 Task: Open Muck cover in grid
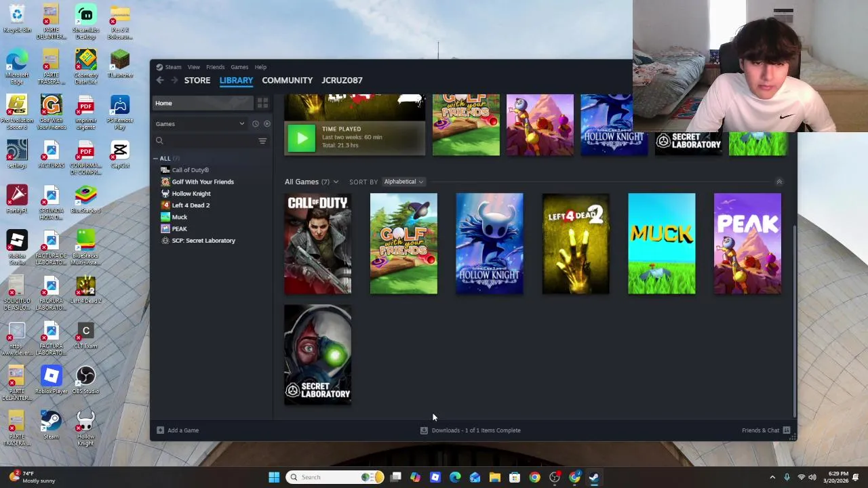tap(661, 244)
